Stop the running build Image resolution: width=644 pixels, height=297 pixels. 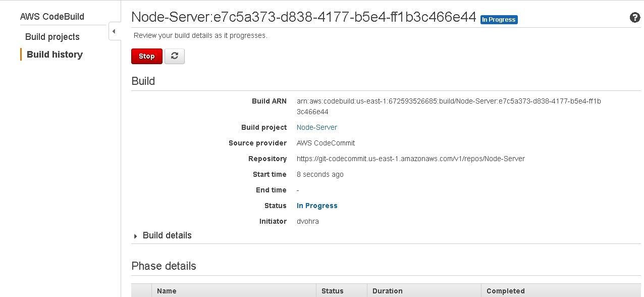point(147,56)
